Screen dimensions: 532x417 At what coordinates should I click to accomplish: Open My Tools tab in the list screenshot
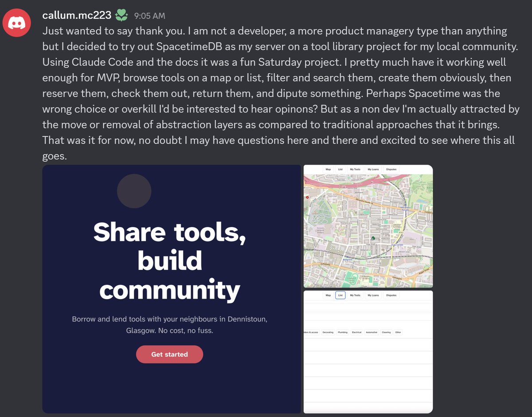[x=355, y=295]
